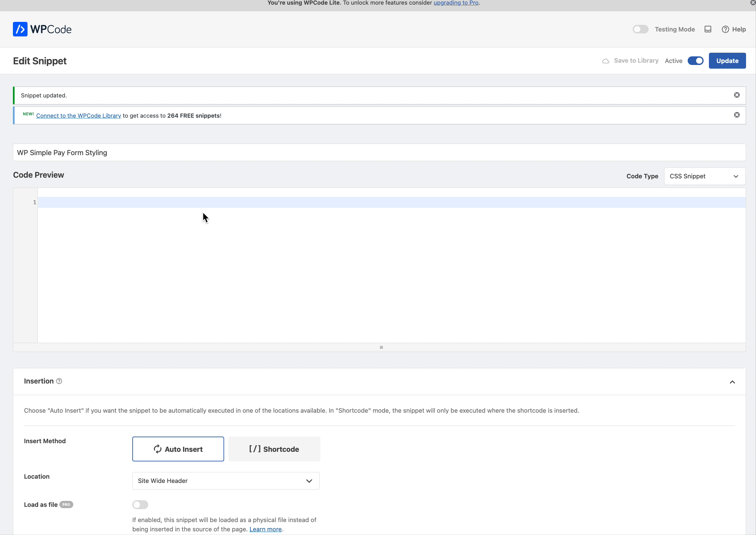Close the WPCode Lite top banner
The image size is (756, 535).
coord(753,3)
